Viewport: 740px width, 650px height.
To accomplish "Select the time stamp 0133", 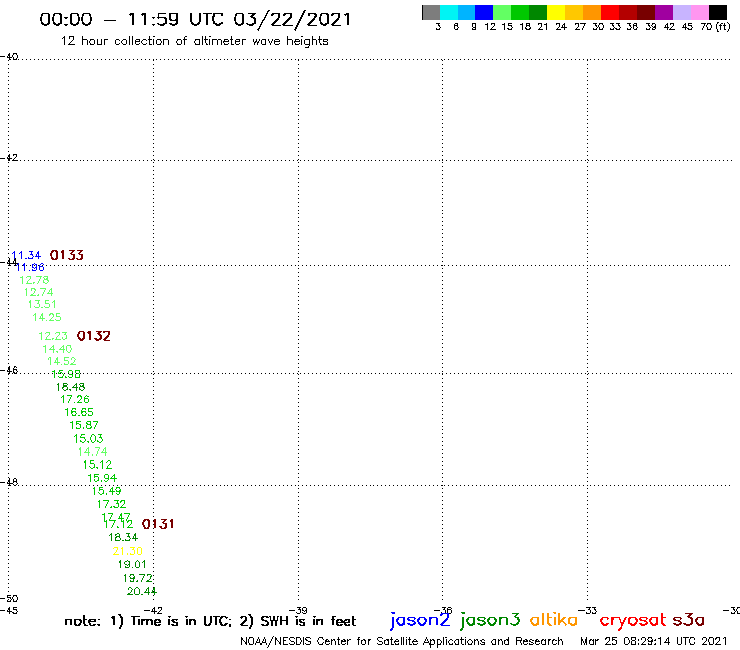I will (67, 255).
